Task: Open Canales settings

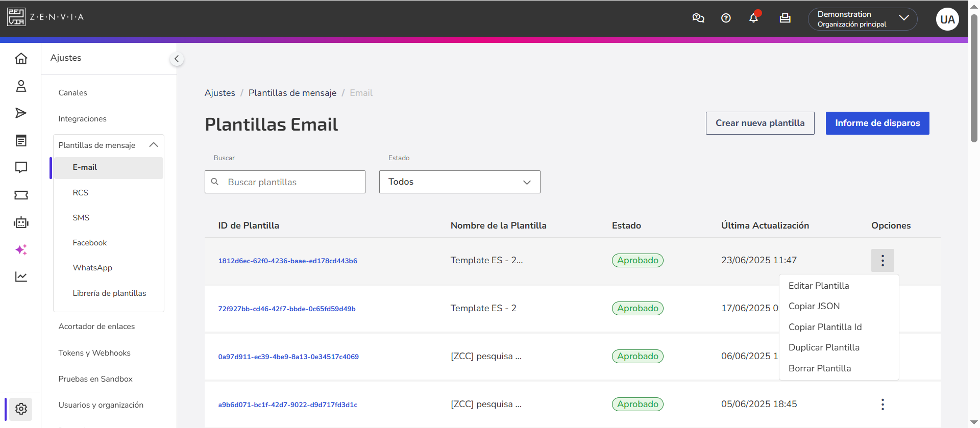Action: (72, 93)
